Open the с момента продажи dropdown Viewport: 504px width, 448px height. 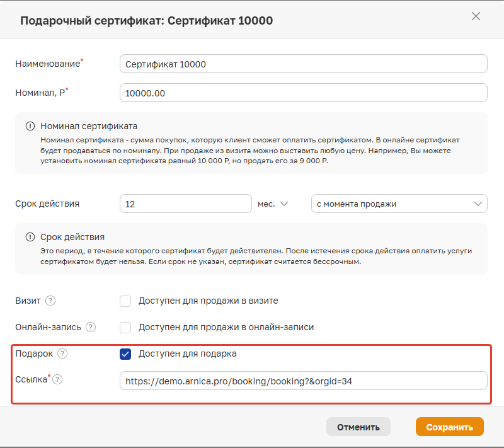click(x=399, y=204)
